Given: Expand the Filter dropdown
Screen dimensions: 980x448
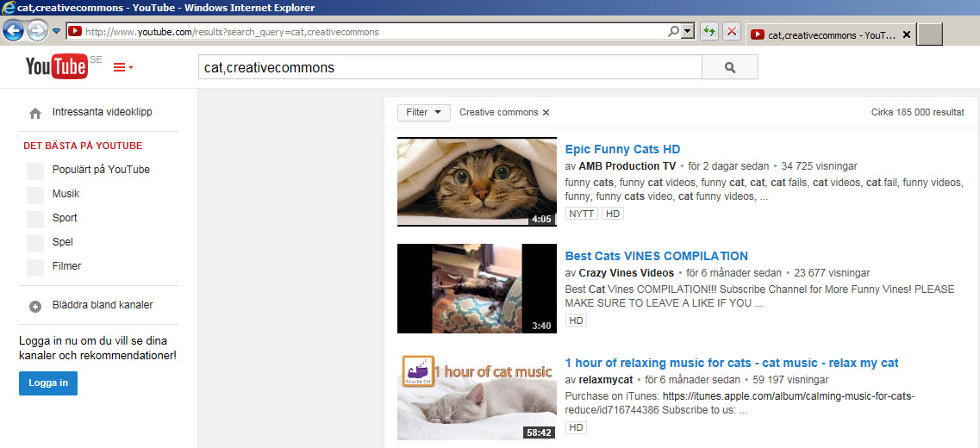Looking at the screenshot, I should click(424, 113).
